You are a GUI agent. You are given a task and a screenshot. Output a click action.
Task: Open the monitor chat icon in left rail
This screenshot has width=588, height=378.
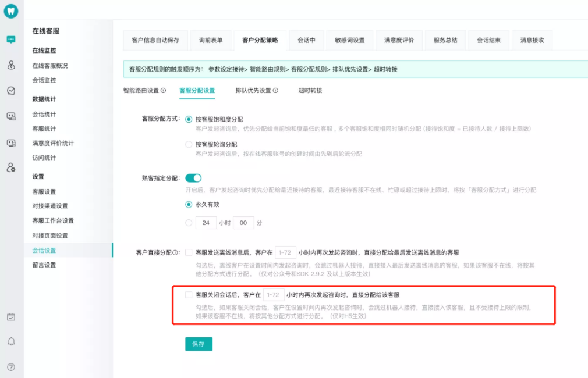[x=11, y=116]
